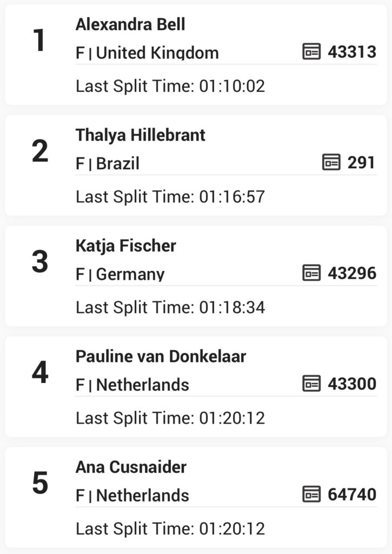This screenshot has height=554, width=392.
Task: Open Alexandra Bell's runner profile
Action: click(130, 24)
